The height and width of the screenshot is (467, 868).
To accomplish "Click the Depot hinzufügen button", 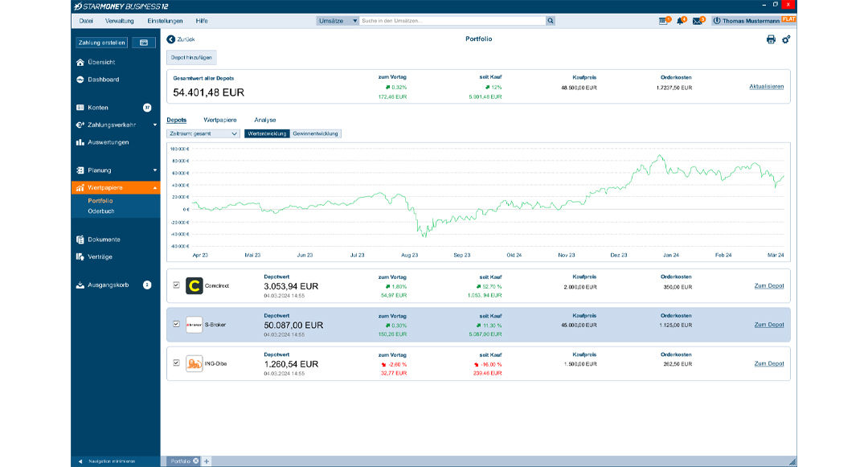I will pos(191,58).
